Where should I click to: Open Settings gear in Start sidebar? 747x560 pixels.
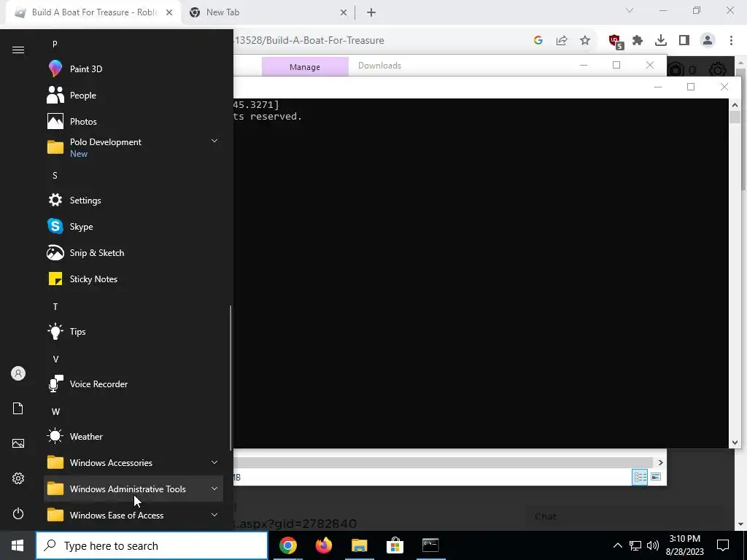(18, 478)
